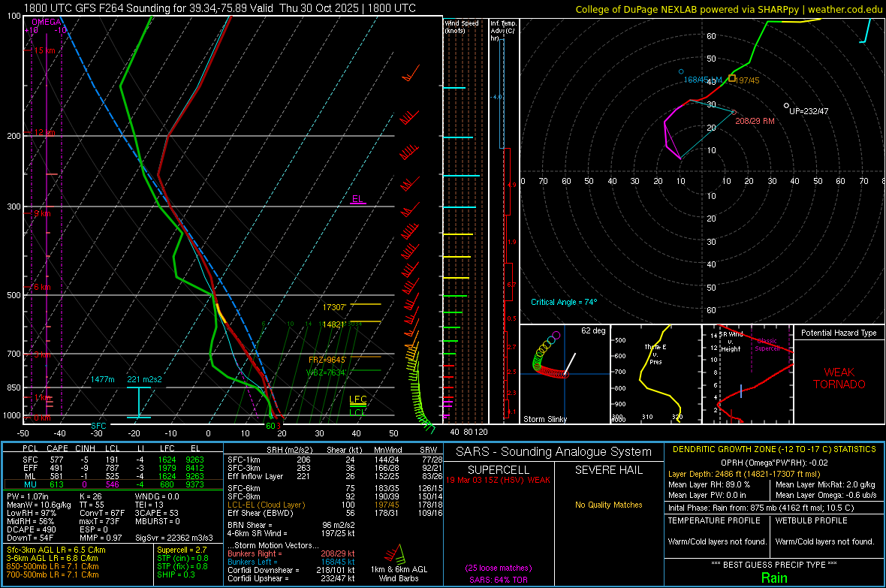Click the STP (cin) = 0.8 value
Screen dimensions: 886x588
click(182, 558)
